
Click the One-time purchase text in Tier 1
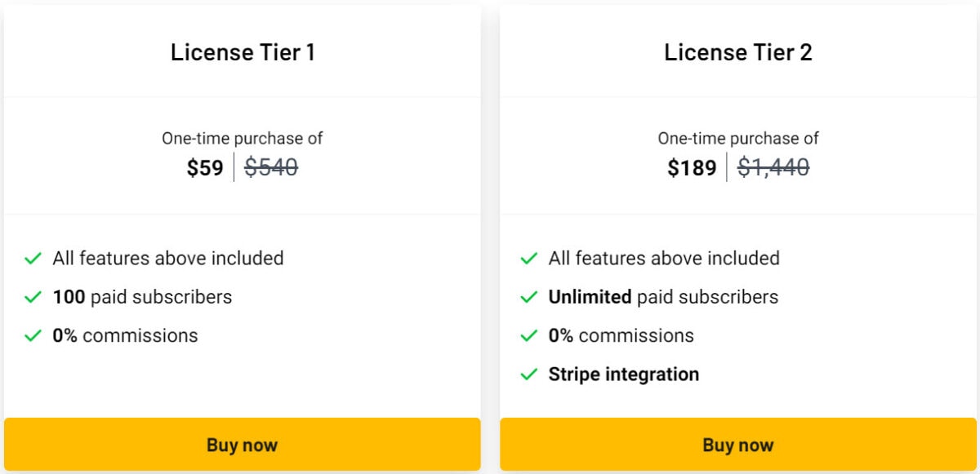242,139
